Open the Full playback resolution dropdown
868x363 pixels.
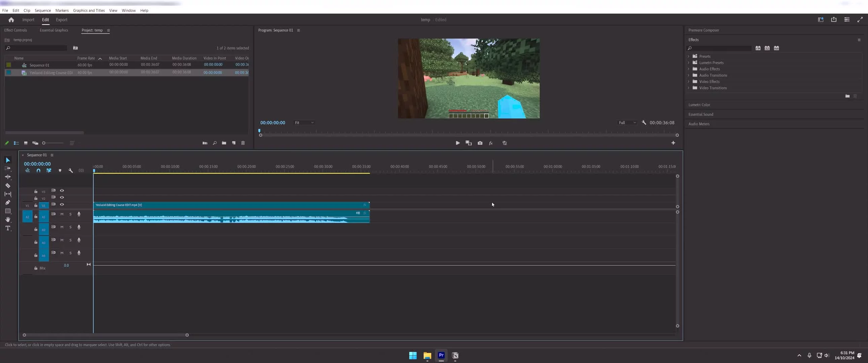(627, 123)
